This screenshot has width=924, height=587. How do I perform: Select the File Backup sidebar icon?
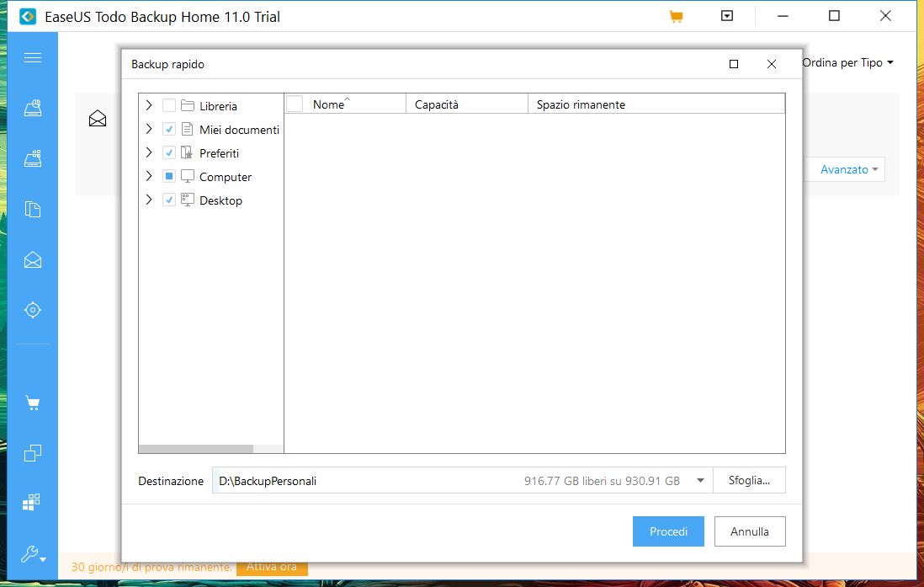click(x=33, y=209)
